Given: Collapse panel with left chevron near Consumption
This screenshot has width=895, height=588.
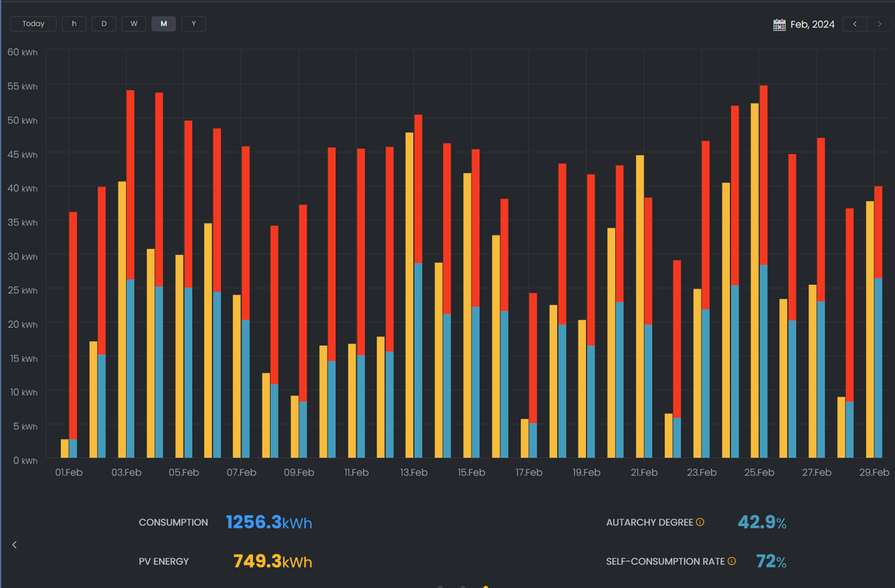Looking at the screenshot, I should coord(14,545).
